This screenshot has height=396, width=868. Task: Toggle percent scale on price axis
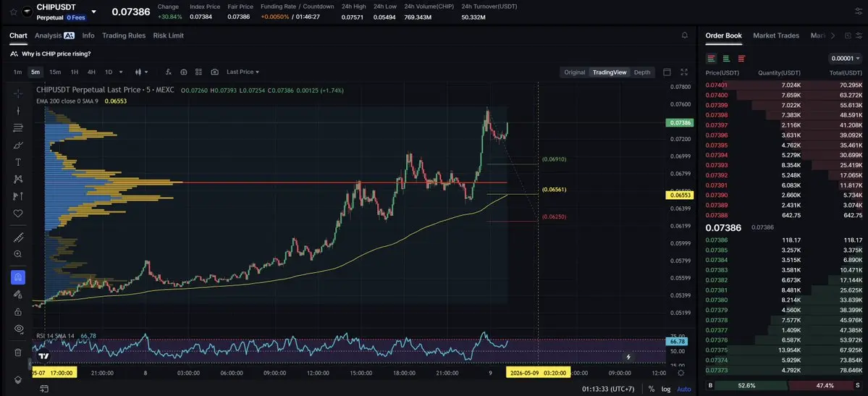[x=652, y=389]
